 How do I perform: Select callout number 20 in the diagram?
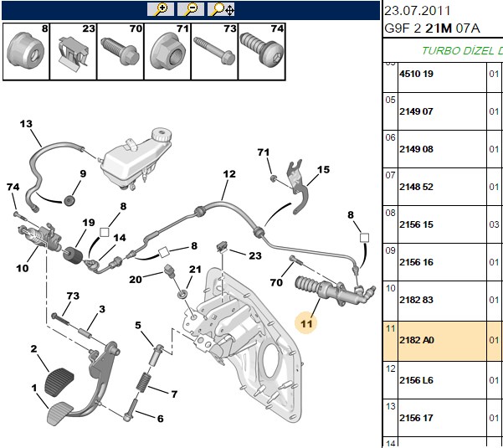[136, 279]
